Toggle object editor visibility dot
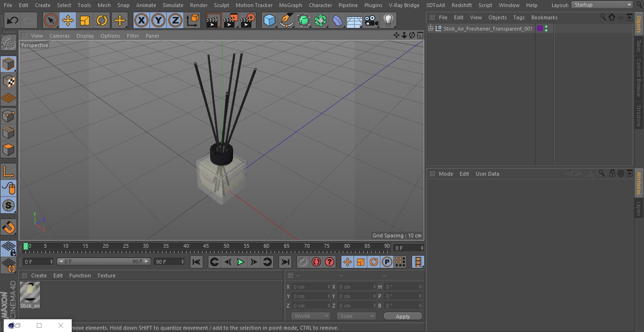Viewport: 644px width, 332px height. 546,27
